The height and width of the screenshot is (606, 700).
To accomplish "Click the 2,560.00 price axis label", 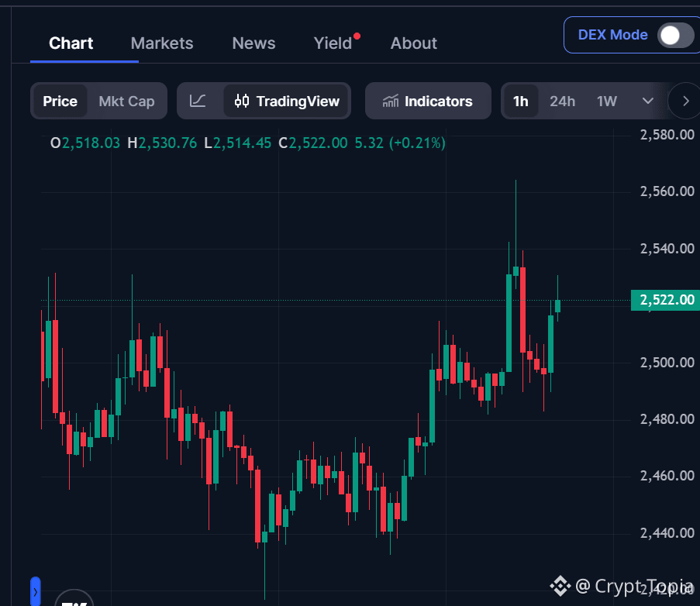I will pyautogui.click(x=667, y=191).
